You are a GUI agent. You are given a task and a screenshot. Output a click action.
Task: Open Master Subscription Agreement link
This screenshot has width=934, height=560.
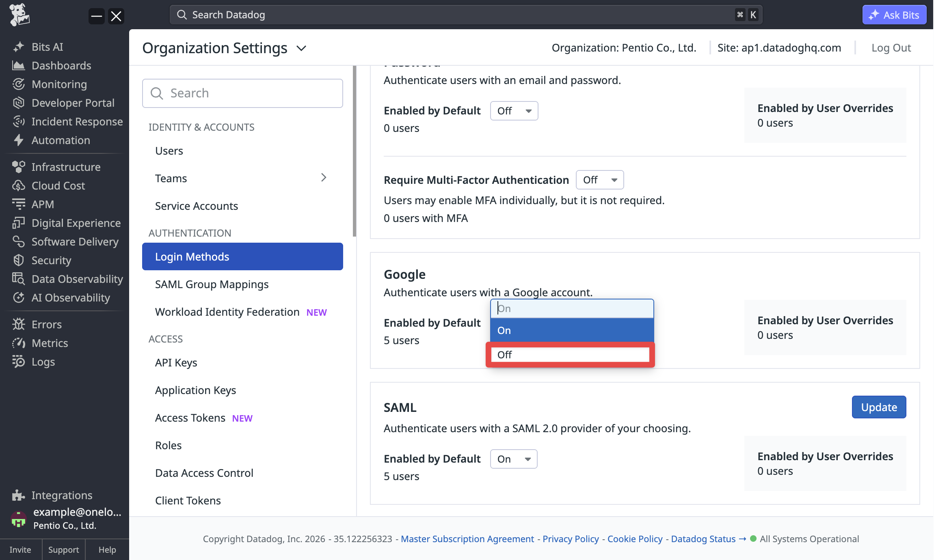click(467, 539)
